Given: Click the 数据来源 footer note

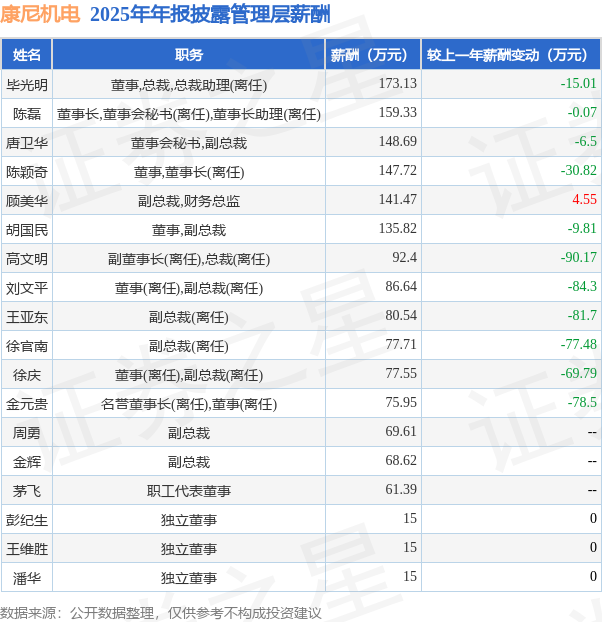Looking at the screenshot, I should pyautogui.click(x=161, y=613).
